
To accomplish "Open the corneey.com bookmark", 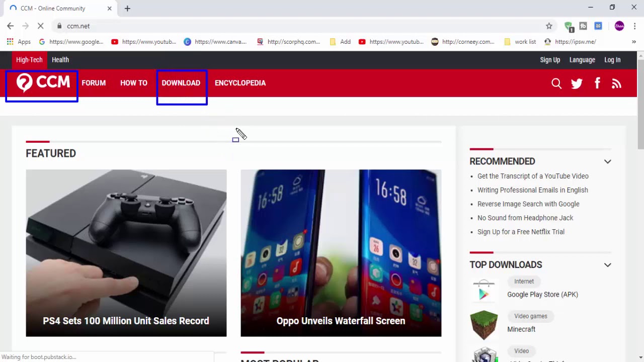I will (x=463, y=42).
